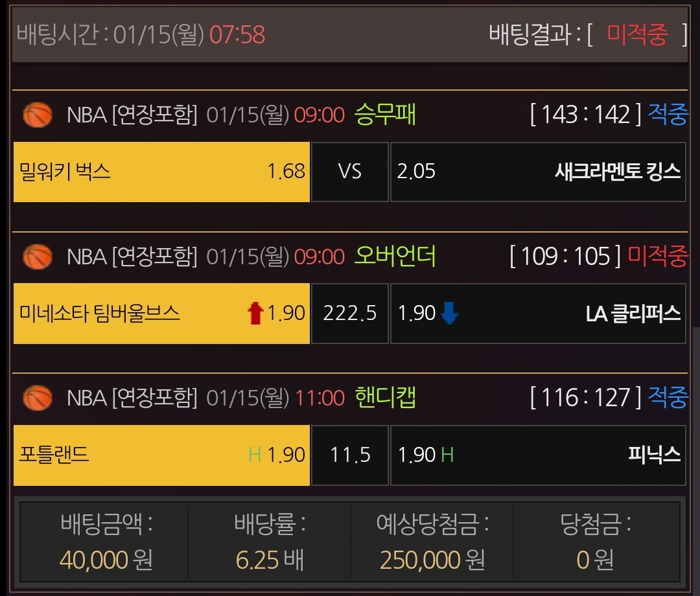Click the 6.25 배 odds value

[270, 560]
